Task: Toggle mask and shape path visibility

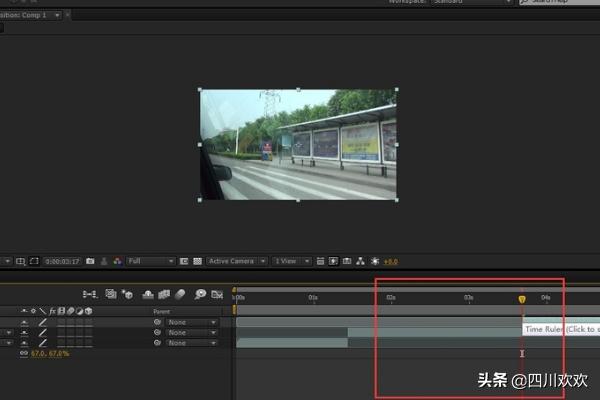Action: coord(34,261)
